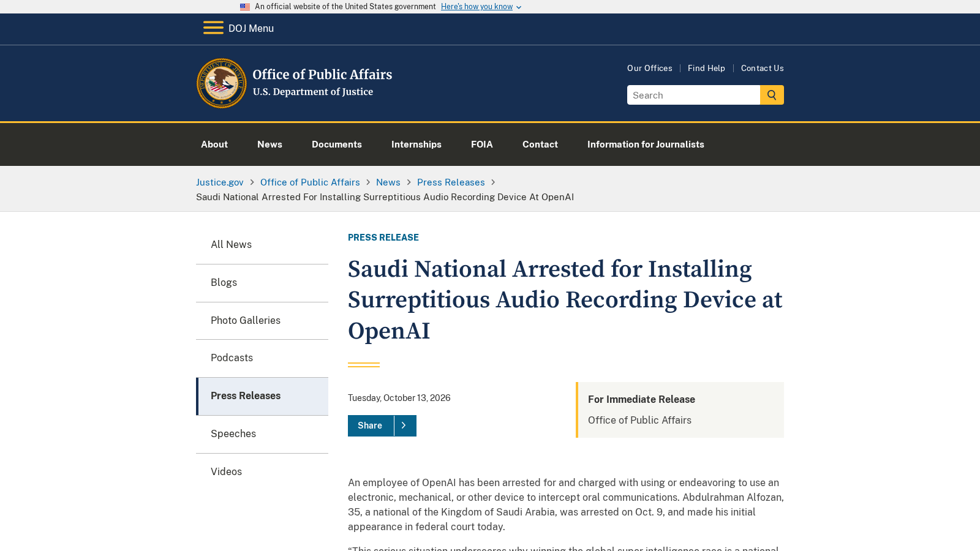This screenshot has height=551, width=980.
Task: Select All News in the sidebar
Action: [262, 245]
